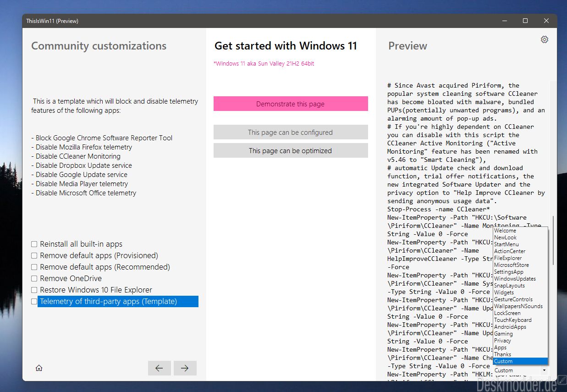Choose AndroidApps from the page list
This screenshot has width=567, height=392.
520,327
